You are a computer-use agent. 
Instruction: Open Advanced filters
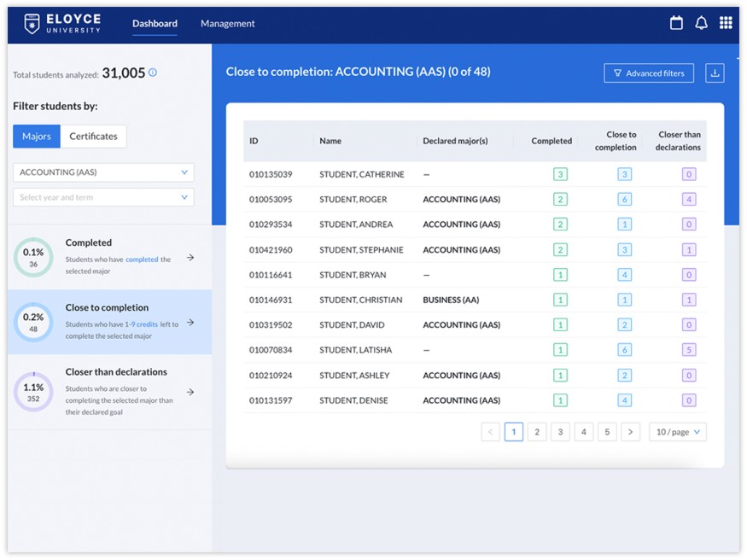click(649, 73)
